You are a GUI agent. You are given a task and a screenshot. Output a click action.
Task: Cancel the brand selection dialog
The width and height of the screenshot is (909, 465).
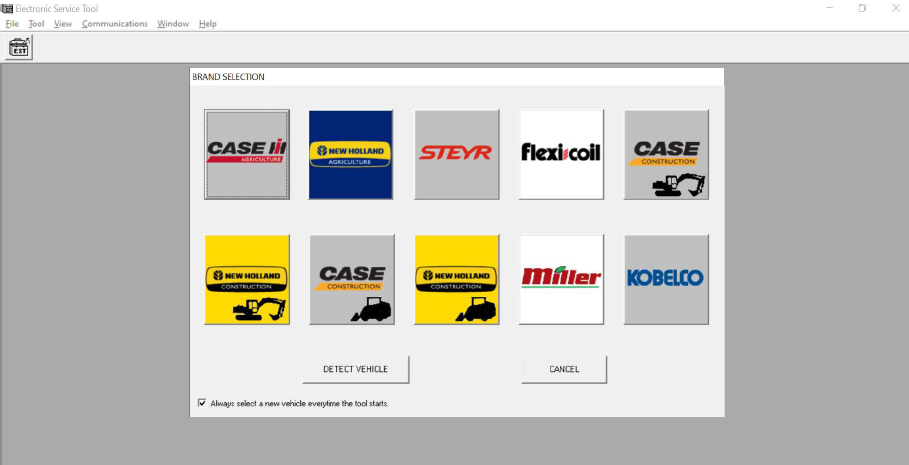(x=564, y=369)
